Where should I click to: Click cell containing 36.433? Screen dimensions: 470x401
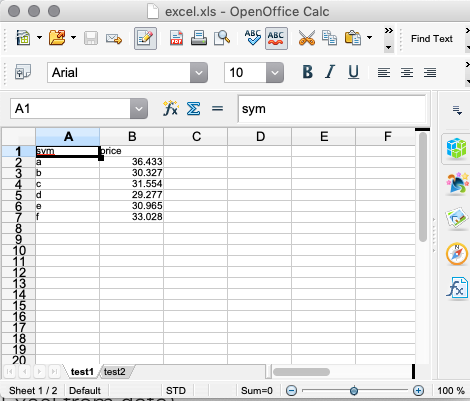click(132, 162)
